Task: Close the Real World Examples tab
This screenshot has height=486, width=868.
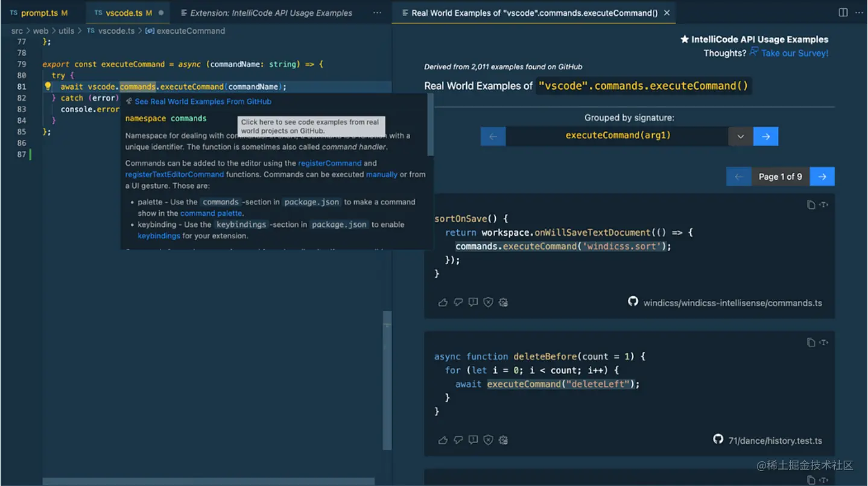Action: (x=667, y=13)
